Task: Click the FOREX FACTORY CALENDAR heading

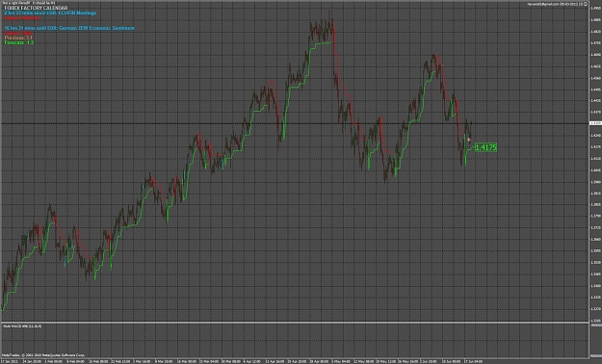Action: [x=36, y=8]
